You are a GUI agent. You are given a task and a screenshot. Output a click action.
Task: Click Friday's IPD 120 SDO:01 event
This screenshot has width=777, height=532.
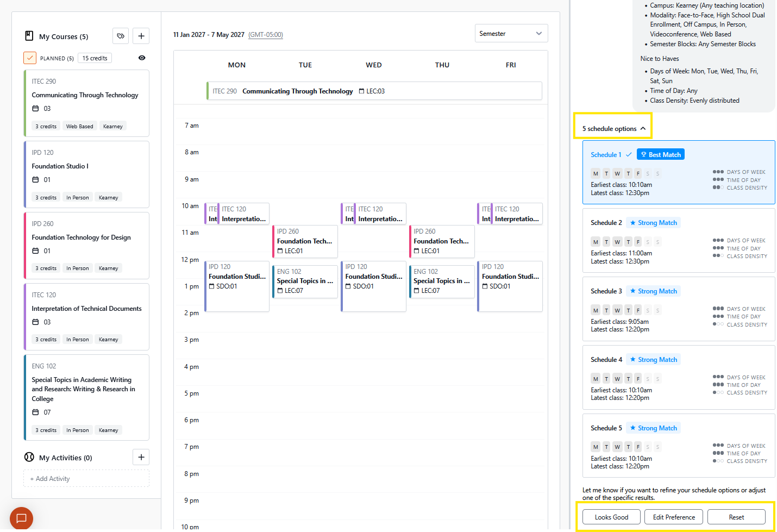pos(510,286)
